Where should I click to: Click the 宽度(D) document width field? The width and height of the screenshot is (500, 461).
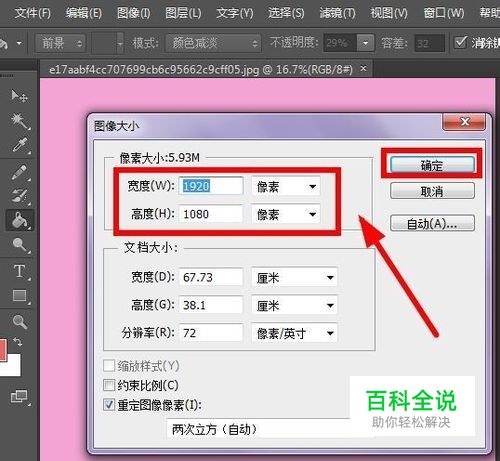point(211,277)
